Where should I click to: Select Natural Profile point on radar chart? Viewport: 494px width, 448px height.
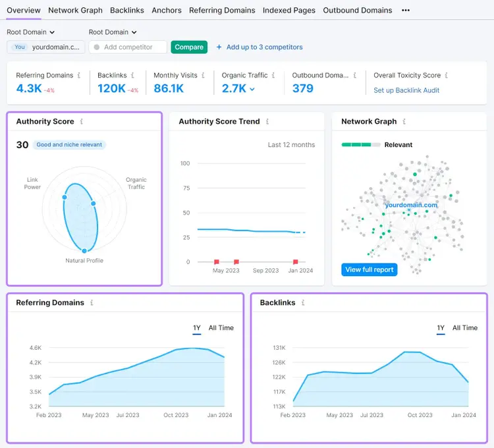pyautogui.click(x=84, y=251)
